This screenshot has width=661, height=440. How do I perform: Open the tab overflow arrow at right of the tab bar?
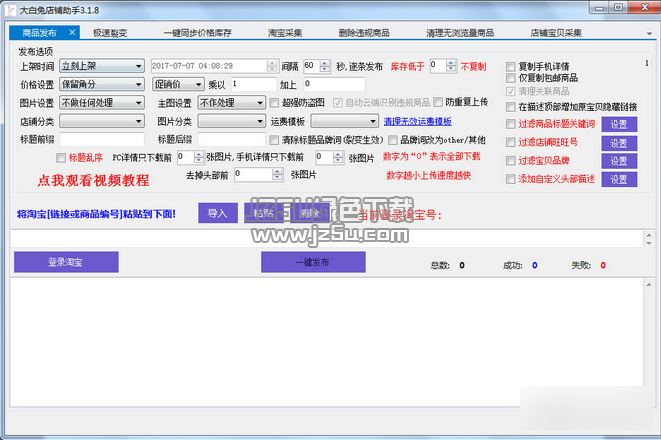coord(649,33)
